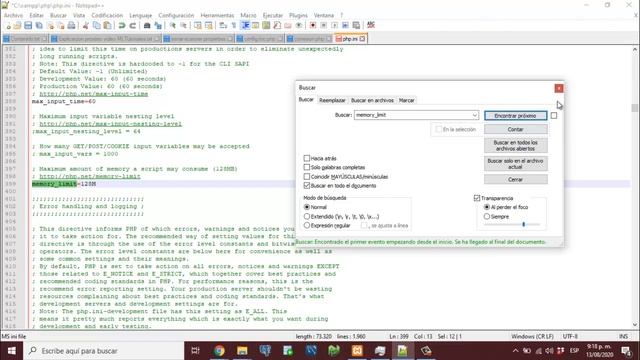Click the ABC spell check icon

(x=371, y=25)
